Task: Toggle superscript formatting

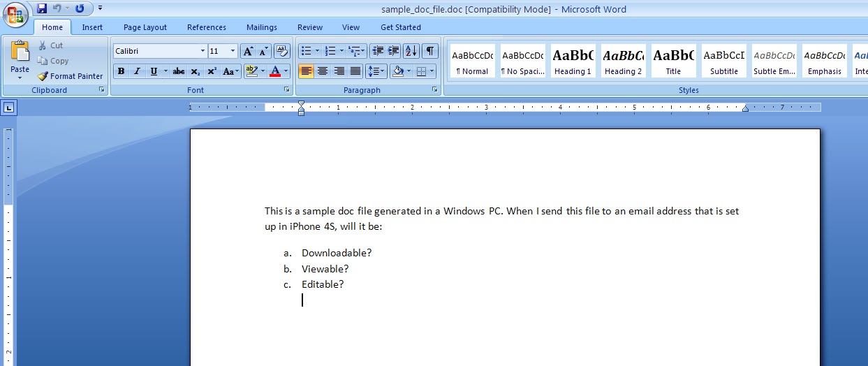Action: (x=212, y=71)
